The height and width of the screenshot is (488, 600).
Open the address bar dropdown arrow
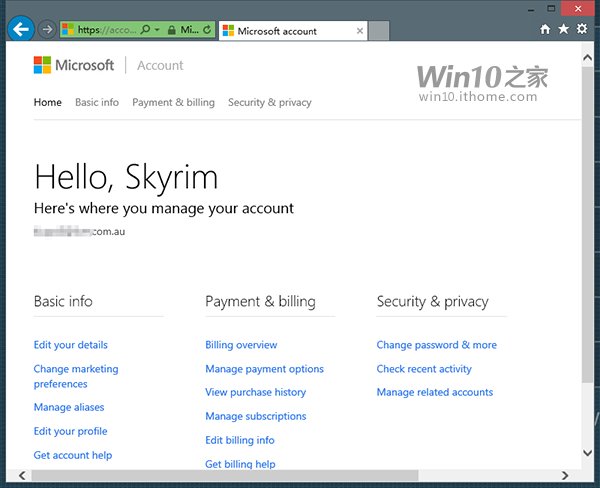click(x=157, y=29)
